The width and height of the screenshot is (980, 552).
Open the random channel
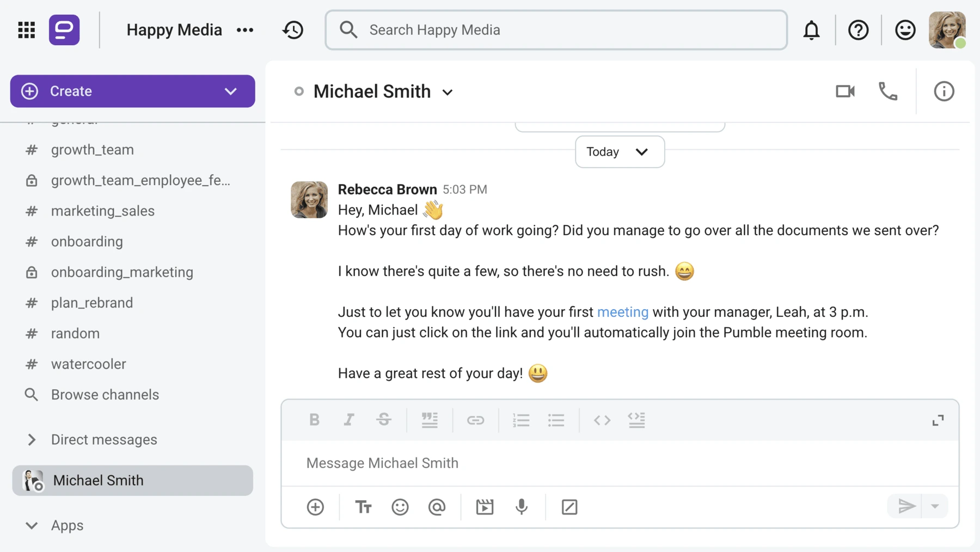click(75, 333)
